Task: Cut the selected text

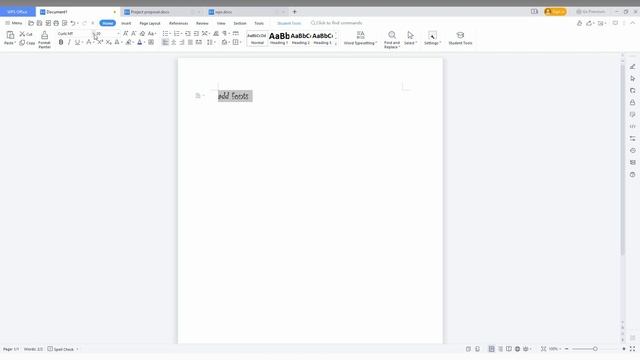Action: click(x=26, y=34)
